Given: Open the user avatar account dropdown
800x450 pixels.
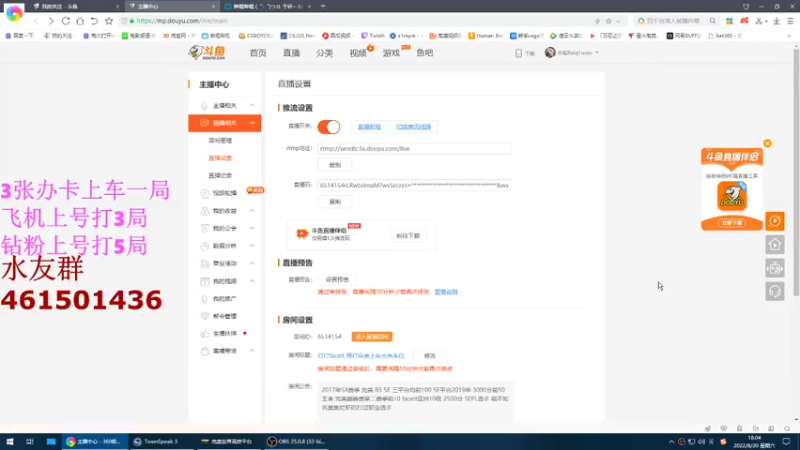Looking at the screenshot, I should 571,53.
